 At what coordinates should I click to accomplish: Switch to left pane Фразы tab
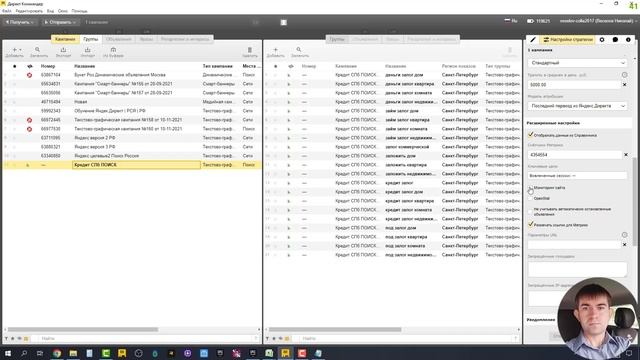pos(146,39)
